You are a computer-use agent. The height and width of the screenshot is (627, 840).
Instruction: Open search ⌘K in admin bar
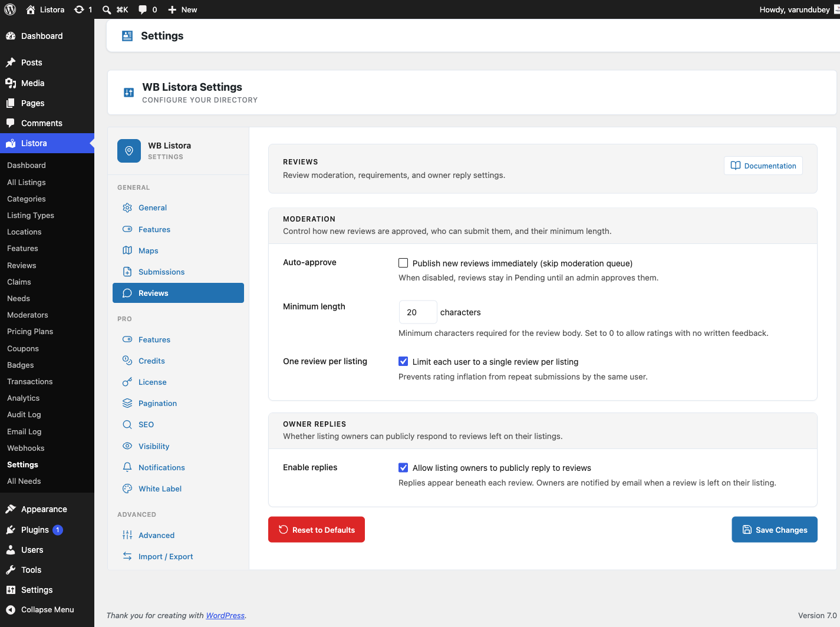point(115,9)
